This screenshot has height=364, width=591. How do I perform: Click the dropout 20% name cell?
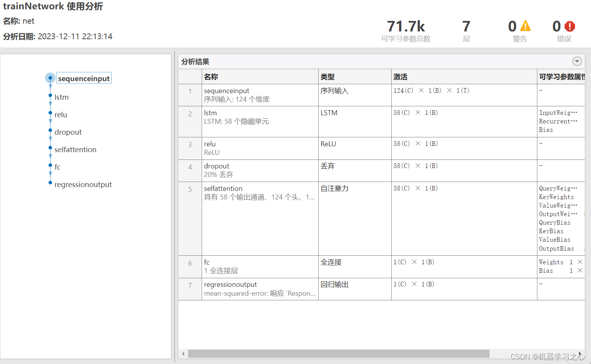[x=260, y=171]
